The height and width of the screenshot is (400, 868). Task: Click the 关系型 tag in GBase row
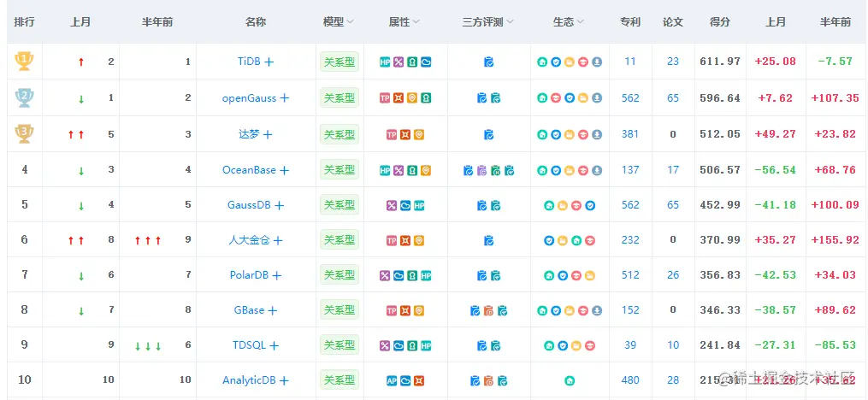(340, 309)
